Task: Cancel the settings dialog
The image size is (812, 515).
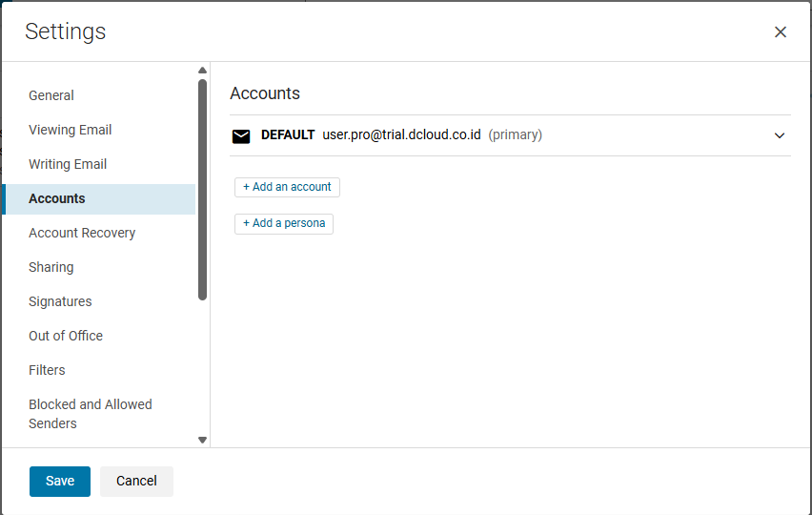Action: [136, 482]
